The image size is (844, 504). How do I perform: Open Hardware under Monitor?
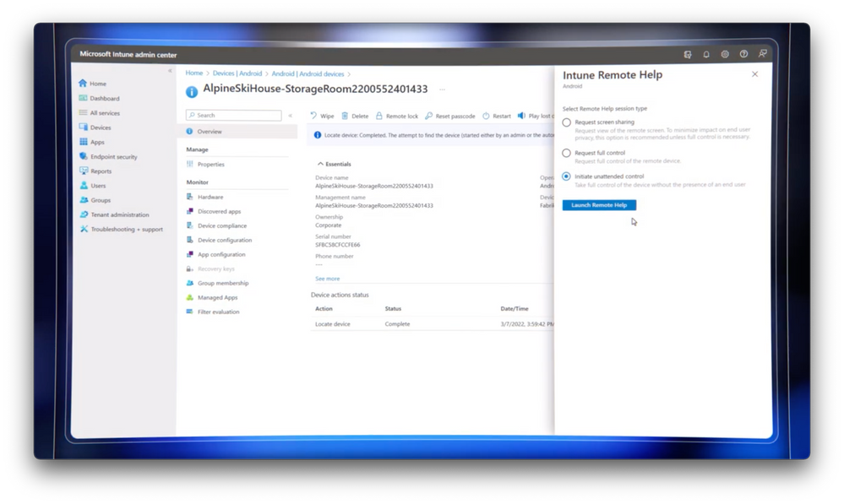[204, 197]
